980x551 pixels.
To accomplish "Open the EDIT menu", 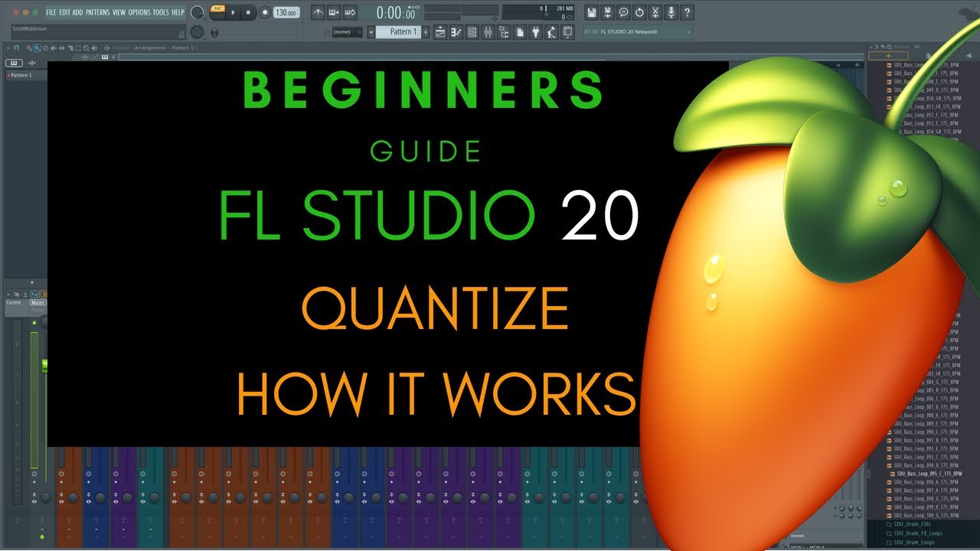I will [64, 12].
